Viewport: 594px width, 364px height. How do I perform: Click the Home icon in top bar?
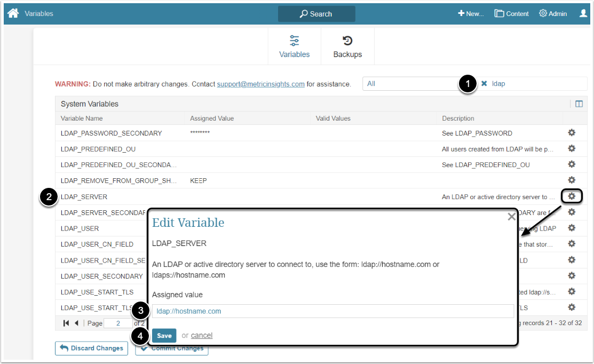point(13,13)
